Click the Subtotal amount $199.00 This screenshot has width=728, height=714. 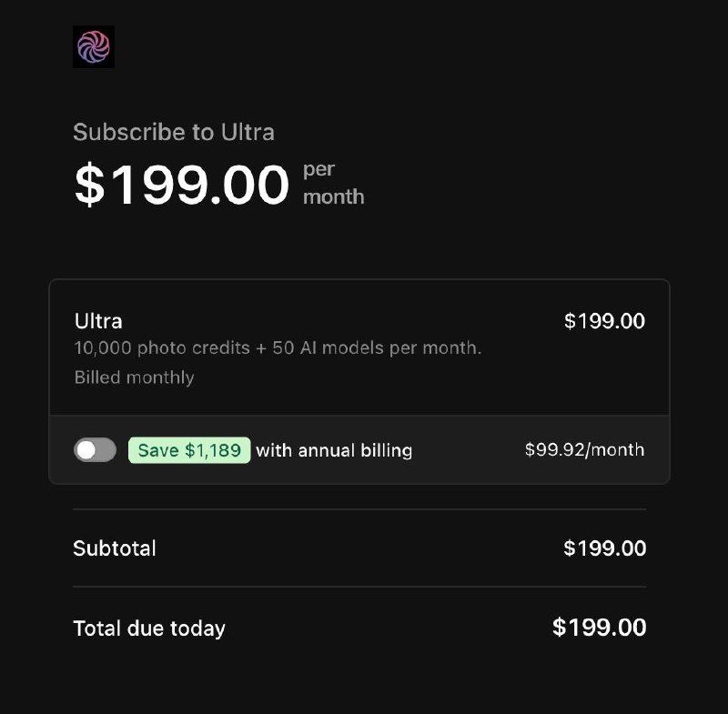[x=604, y=548]
